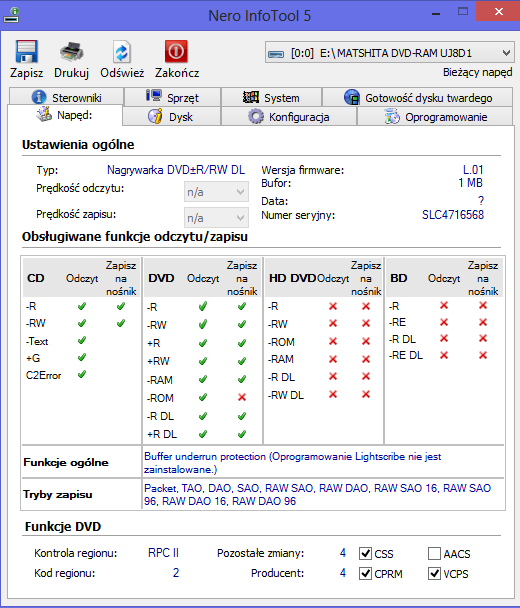The image size is (520, 608).
Task: Click the Dysk tab disc icon
Action: click(155, 116)
